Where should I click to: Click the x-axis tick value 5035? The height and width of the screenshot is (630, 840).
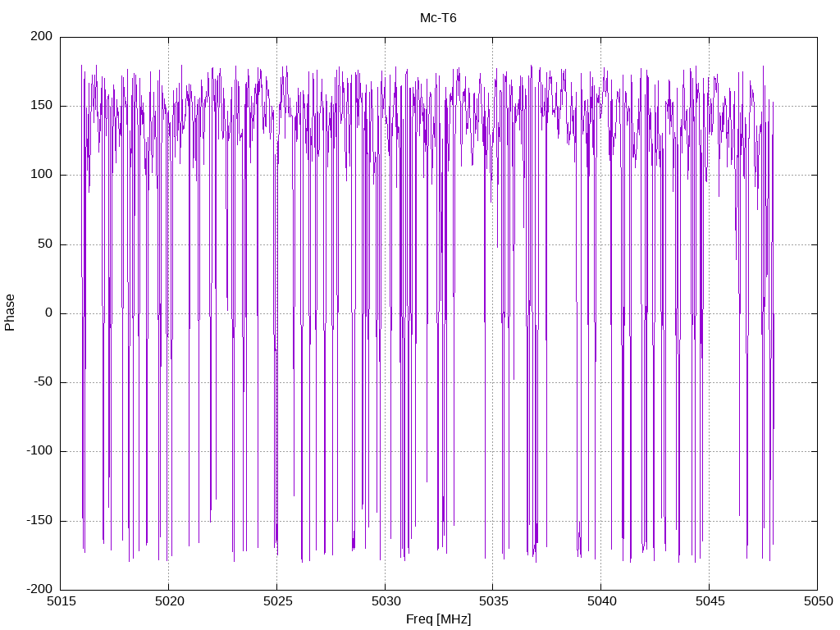click(x=493, y=601)
